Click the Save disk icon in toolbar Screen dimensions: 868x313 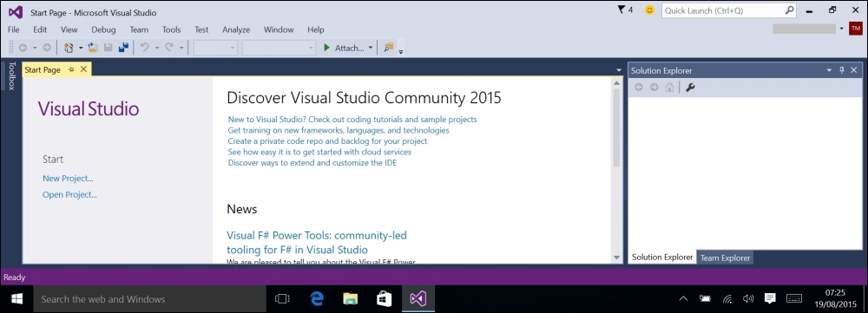(108, 48)
